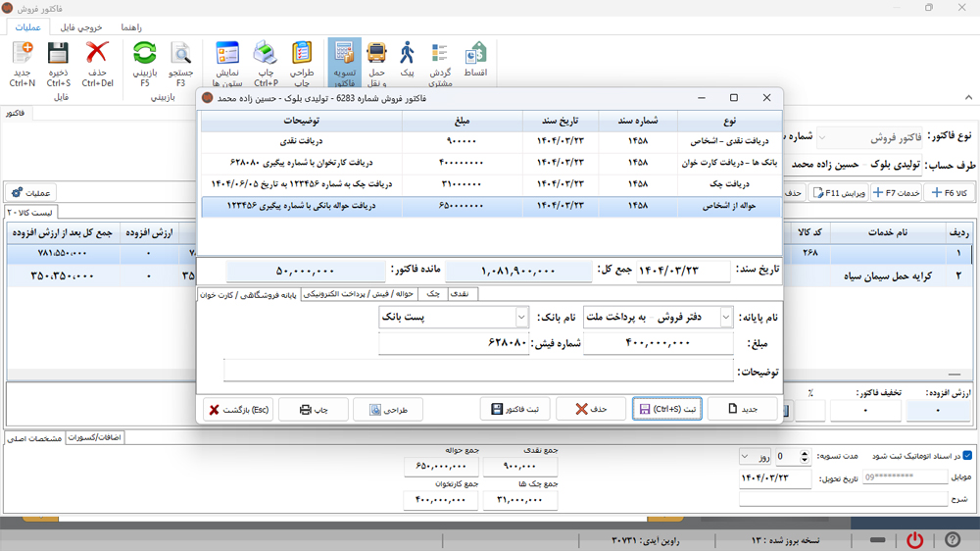Switch to the چک (Cheque) payment tab
Screen dimensions: 980x551
point(433,294)
